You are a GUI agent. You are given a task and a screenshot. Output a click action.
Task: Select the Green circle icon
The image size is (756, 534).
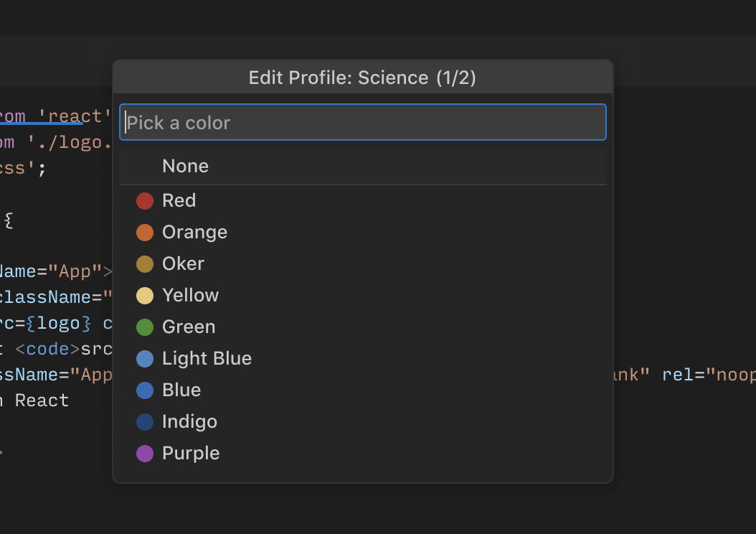click(145, 327)
